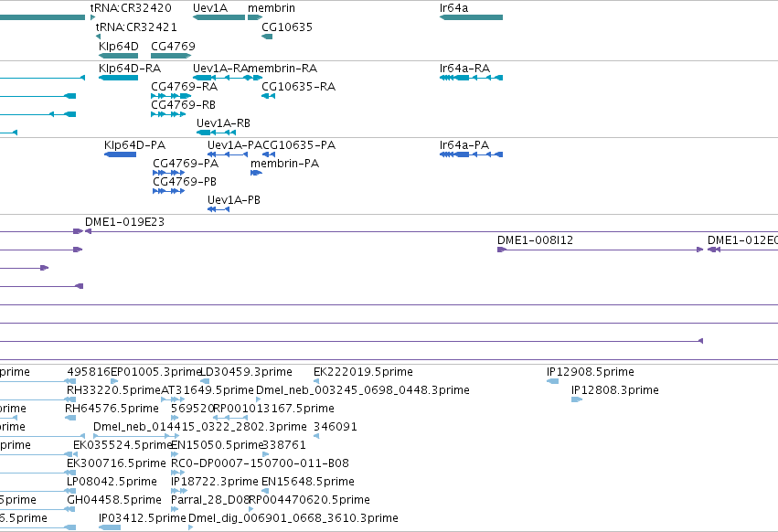Click the membrin-PA protein label

(285, 164)
